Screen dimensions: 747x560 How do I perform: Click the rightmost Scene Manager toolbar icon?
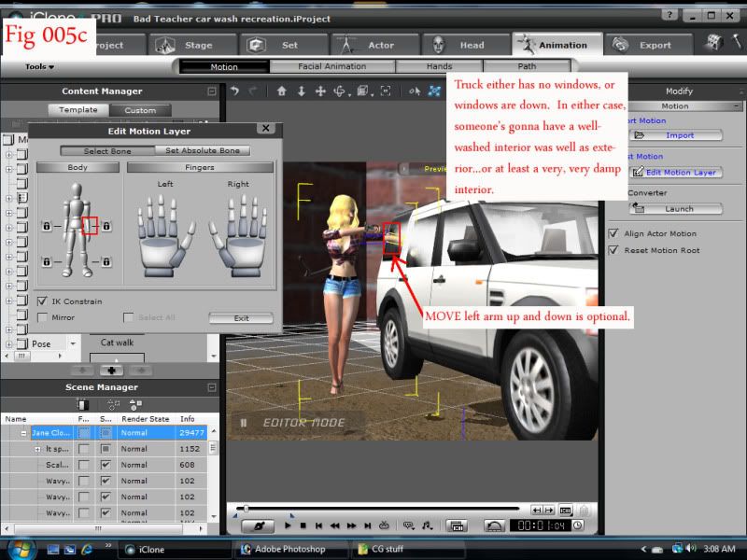(x=135, y=405)
